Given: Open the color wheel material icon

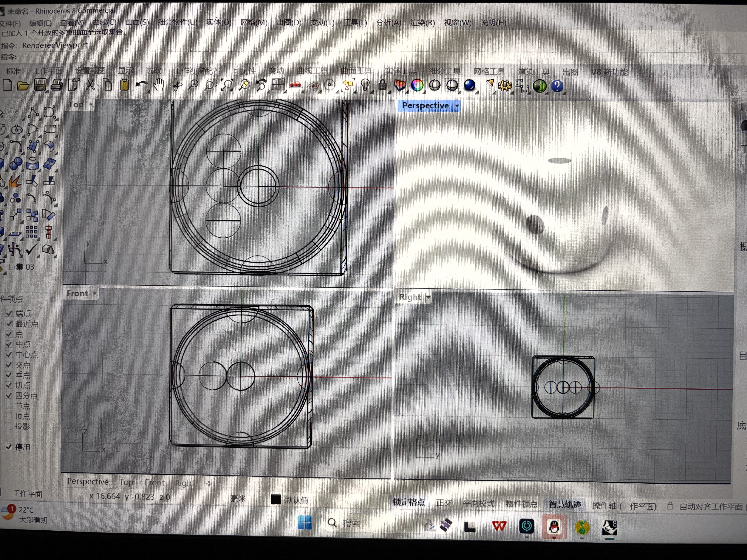Looking at the screenshot, I should point(417,85).
